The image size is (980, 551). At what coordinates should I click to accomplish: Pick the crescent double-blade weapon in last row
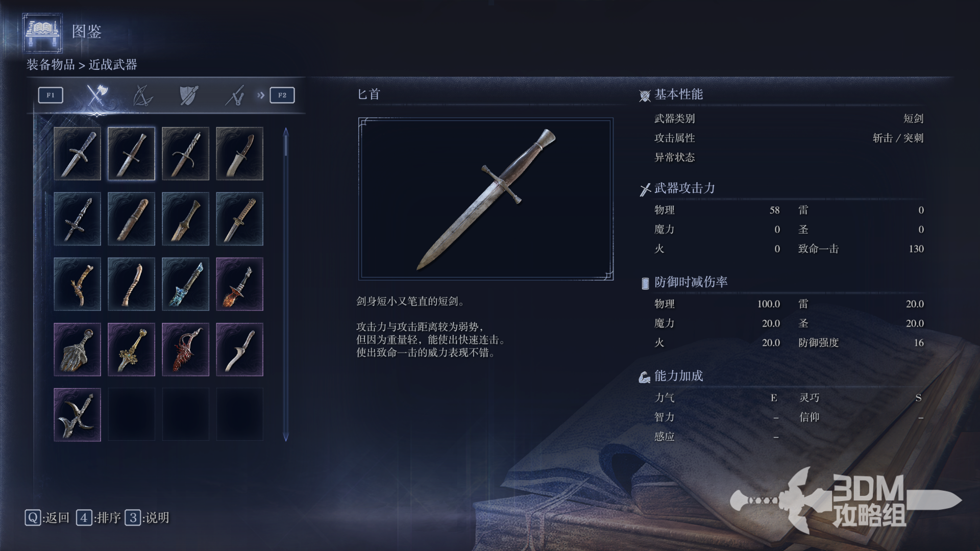pyautogui.click(x=77, y=415)
